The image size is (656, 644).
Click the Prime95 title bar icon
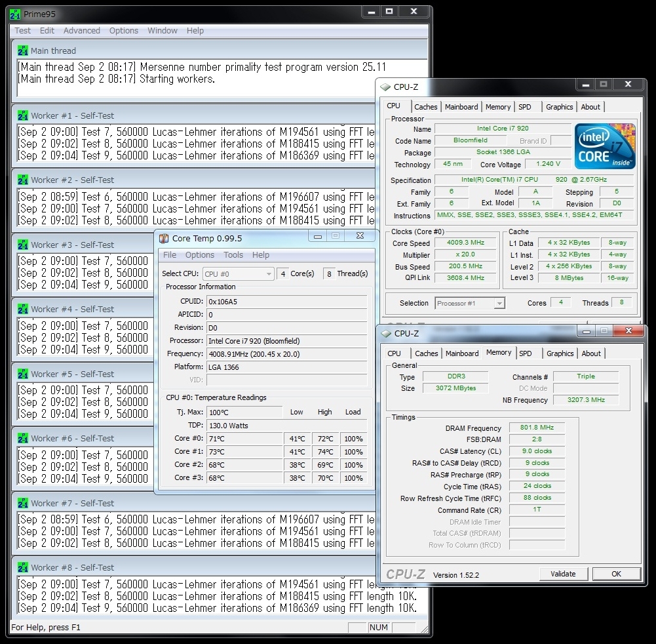pos(15,14)
